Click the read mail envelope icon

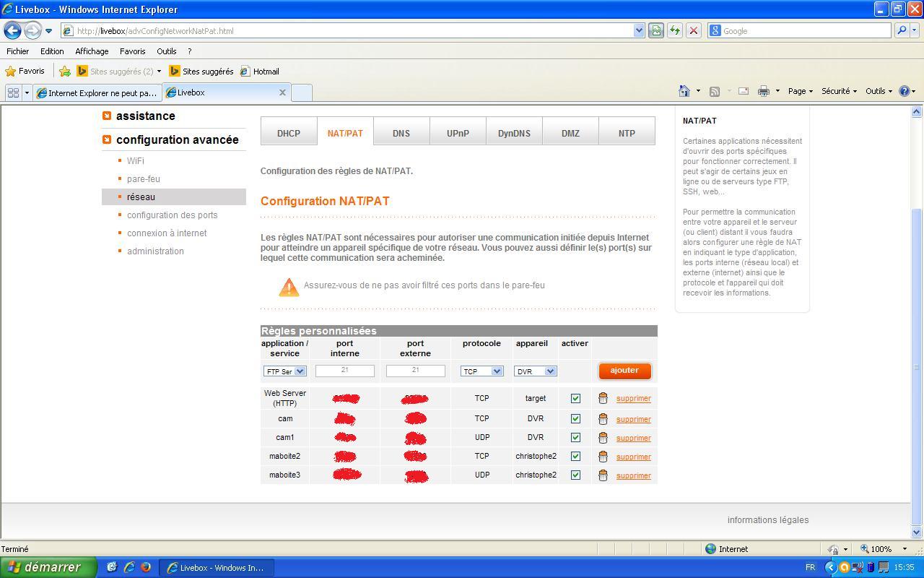pyautogui.click(x=743, y=91)
